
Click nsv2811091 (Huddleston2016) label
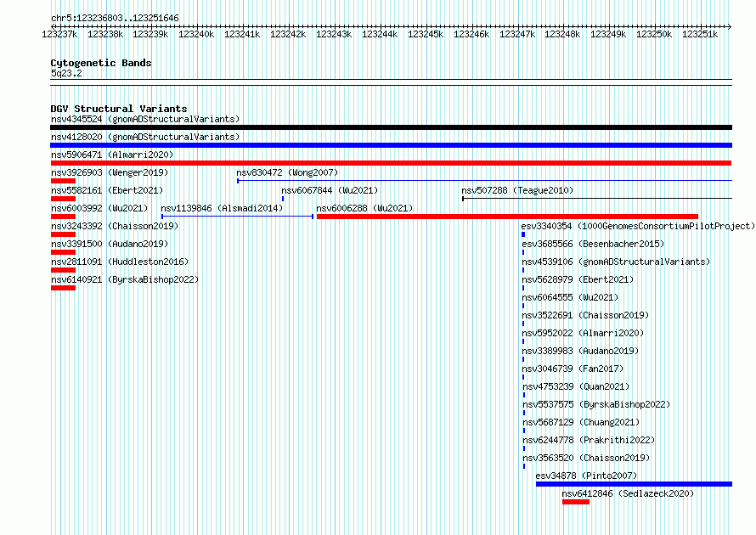click(x=120, y=262)
